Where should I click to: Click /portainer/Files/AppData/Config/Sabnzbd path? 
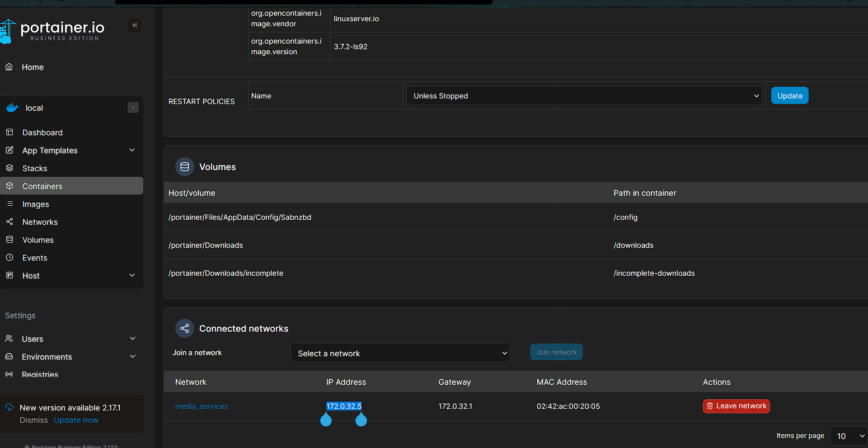(x=240, y=217)
